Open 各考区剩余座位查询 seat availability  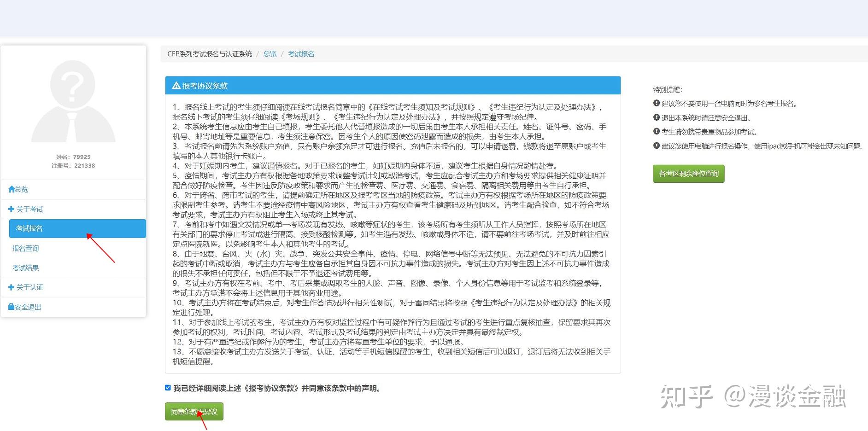688,174
